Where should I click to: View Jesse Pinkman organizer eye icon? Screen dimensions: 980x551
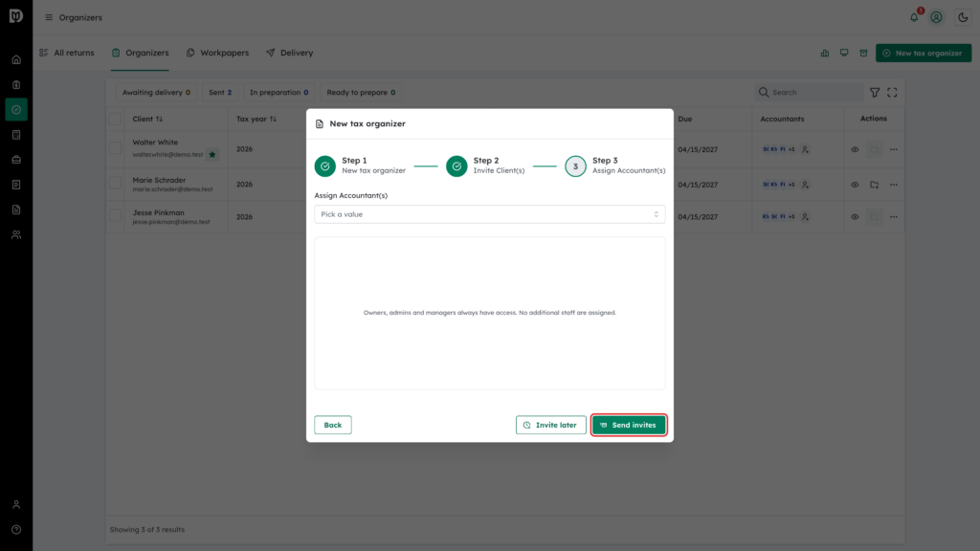coord(855,217)
